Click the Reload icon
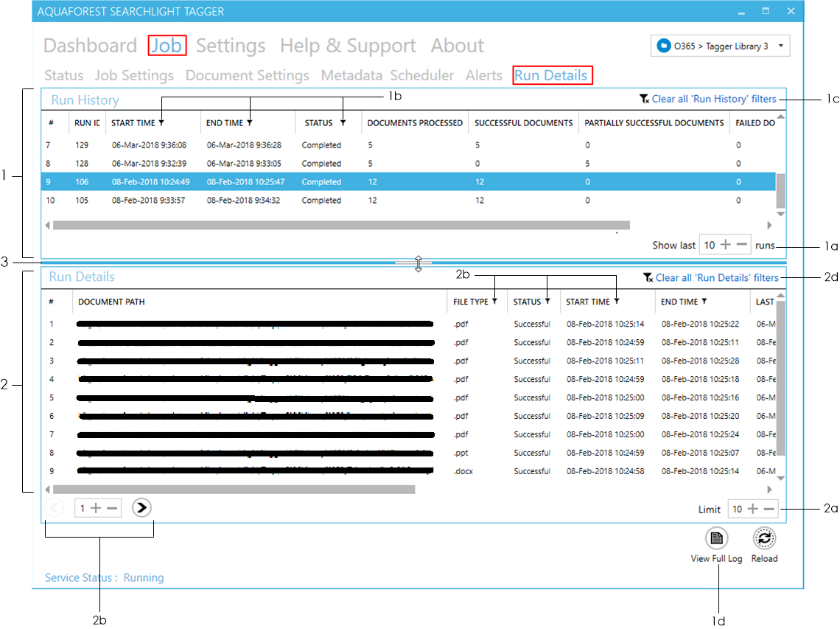Screen dimensions: 840x629 click(x=764, y=538)
